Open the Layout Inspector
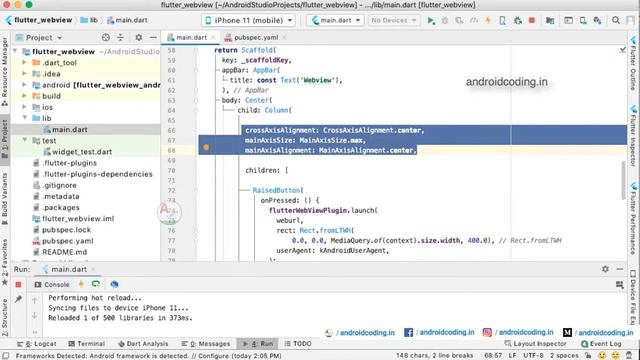This screenshot has width=640, height=360. click(535, 344)
